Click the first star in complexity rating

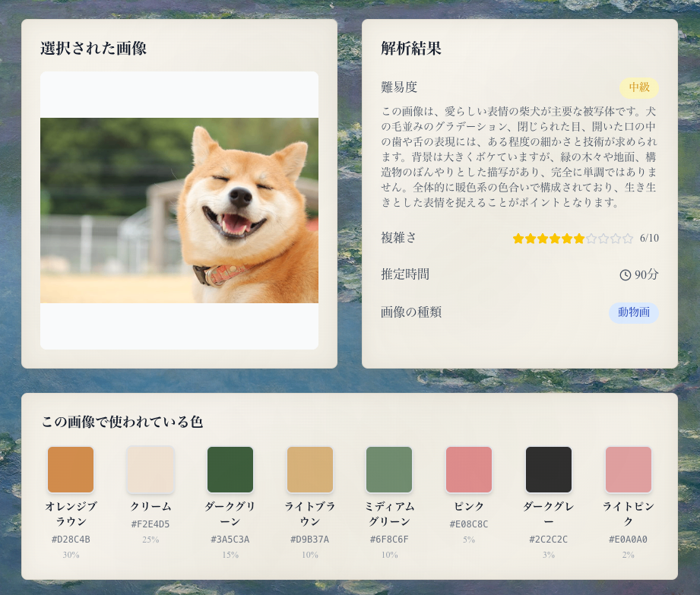click(x=518, y=239)
